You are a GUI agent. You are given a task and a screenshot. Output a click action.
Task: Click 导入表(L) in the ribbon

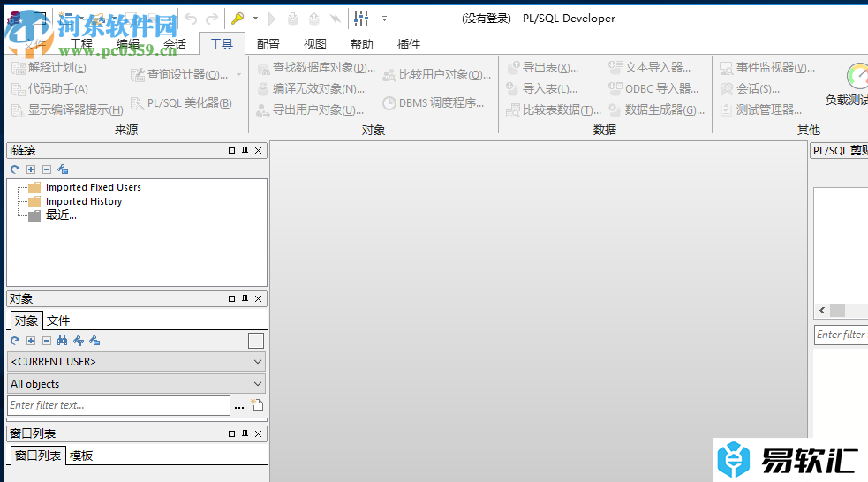(542, 88)
